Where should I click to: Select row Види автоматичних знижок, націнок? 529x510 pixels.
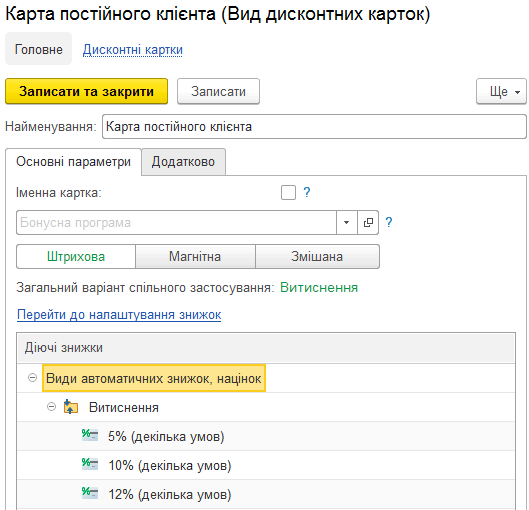266,378
